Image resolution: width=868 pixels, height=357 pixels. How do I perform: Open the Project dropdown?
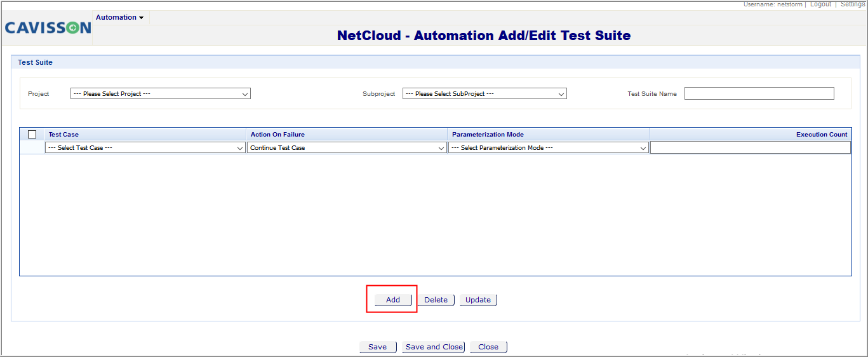[x=161, y=93]
